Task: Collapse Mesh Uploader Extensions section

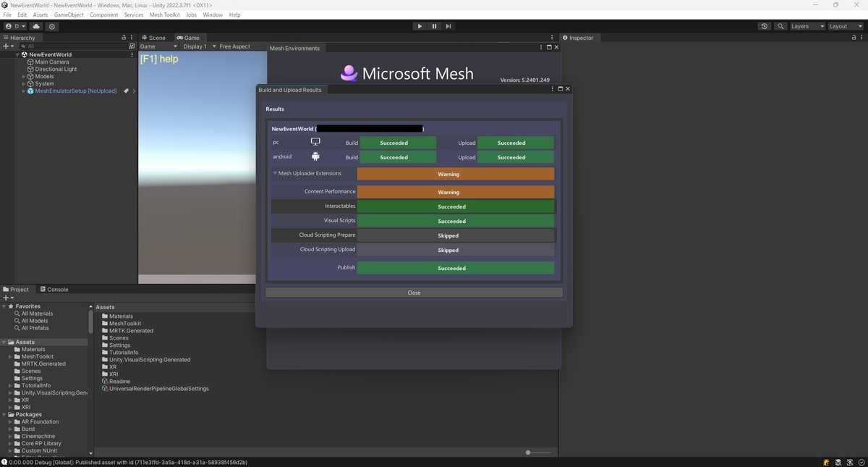Action: click(275, 174)
